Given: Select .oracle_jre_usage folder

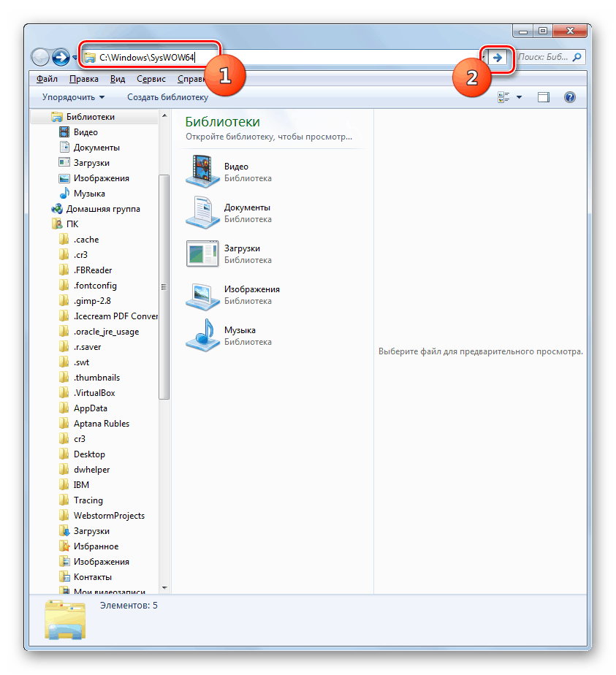Looking at the screenshot, I should (107, 332).
